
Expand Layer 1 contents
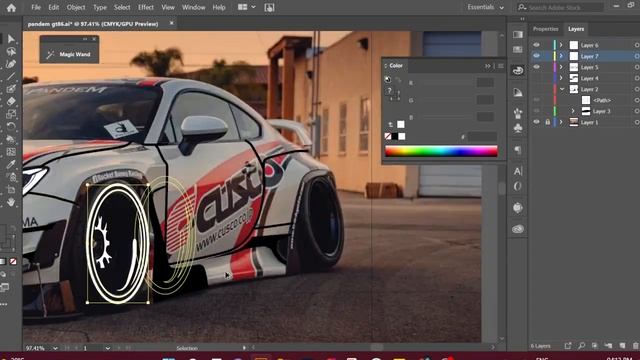coord(561,122)
